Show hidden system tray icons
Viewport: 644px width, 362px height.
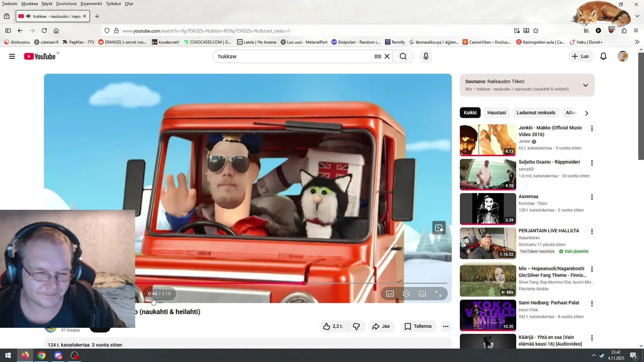click(593, 355)
